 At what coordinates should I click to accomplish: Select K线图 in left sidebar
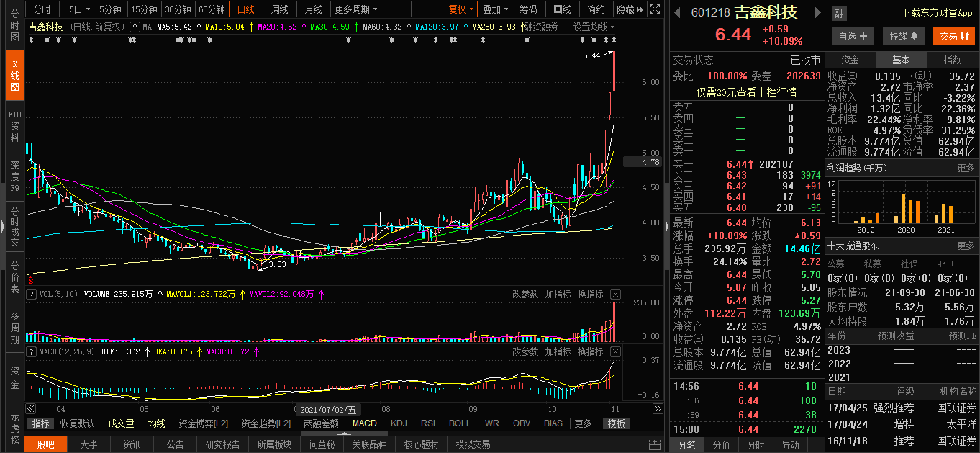tap(14, 76)
